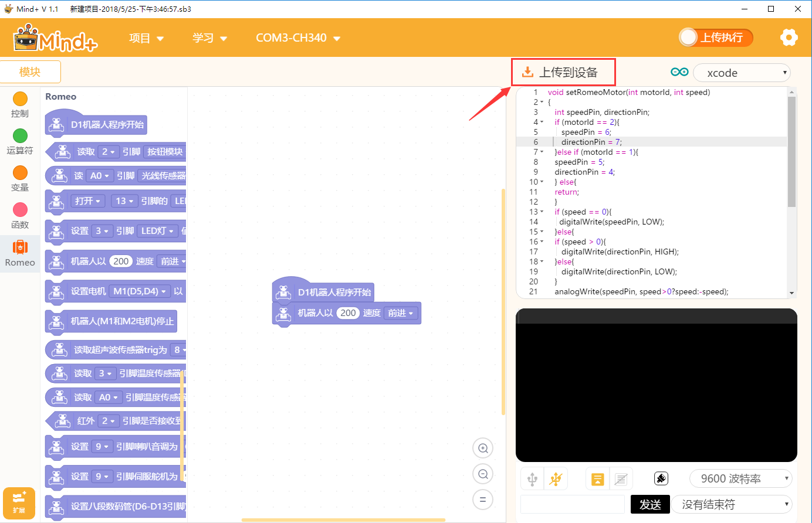Image resolution: width=812 pixels, height=523 pixels.
Task: Edit speed 200 in palette block
Action: click(x=121, y=261)
